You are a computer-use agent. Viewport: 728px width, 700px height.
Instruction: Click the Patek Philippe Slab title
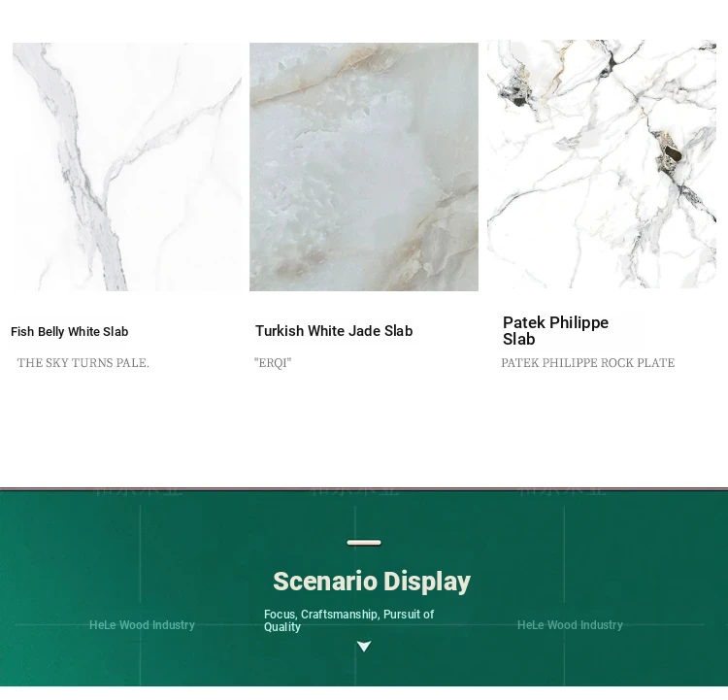tap(556, 331)
